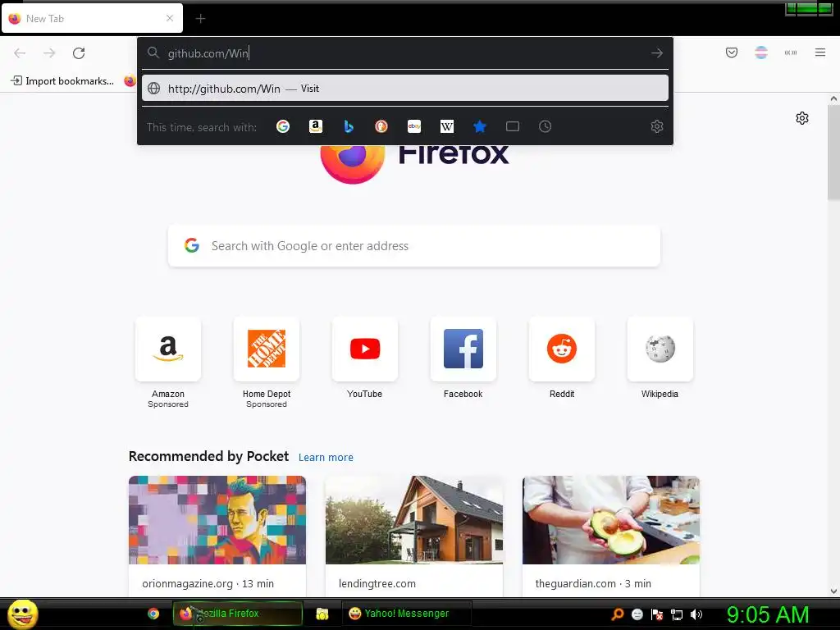Save to Pocket toolbar icon
Screen dimensions: 840x630
(731, 52)
